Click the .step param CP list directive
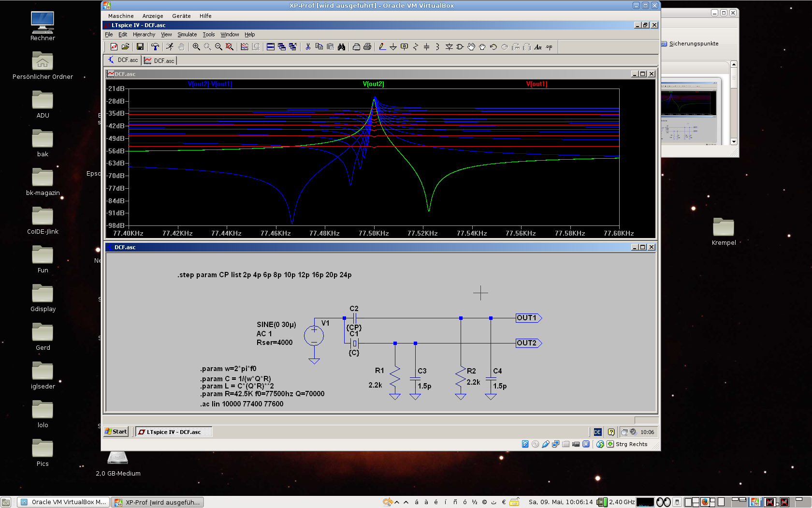The image size is (812, 508). tap(264, 275)
